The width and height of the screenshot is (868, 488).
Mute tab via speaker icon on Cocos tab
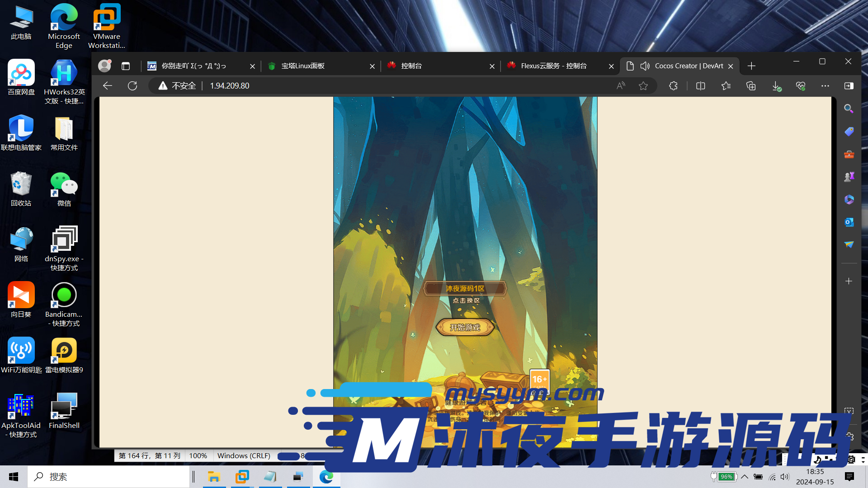coord(645,66)
